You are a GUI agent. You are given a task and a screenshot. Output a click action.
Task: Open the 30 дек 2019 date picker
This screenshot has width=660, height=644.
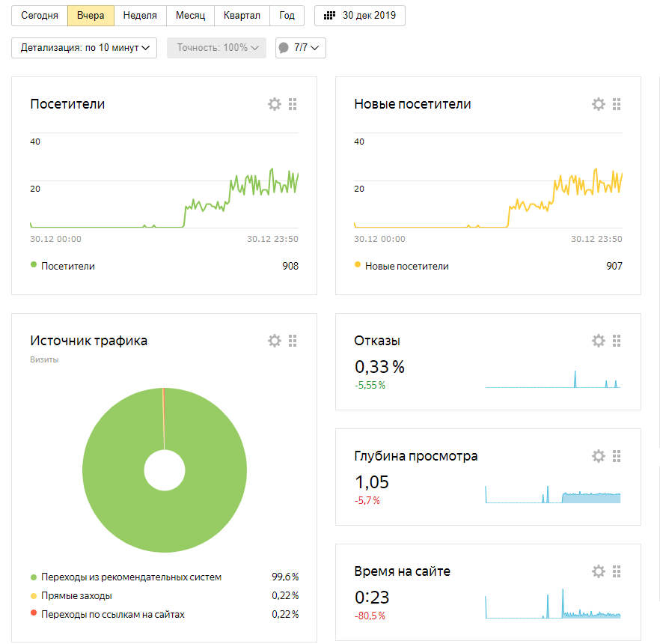tap(360, 16)
